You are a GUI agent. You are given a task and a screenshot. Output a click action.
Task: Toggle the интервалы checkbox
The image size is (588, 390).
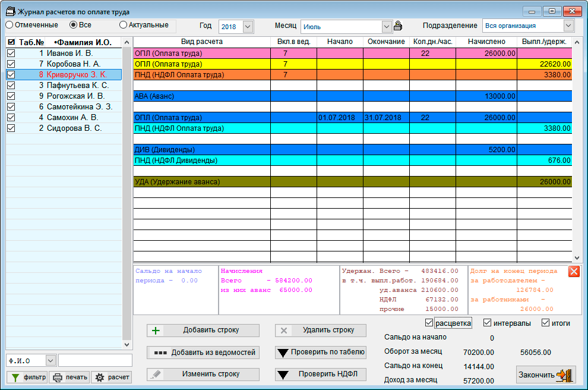[487, 323]
